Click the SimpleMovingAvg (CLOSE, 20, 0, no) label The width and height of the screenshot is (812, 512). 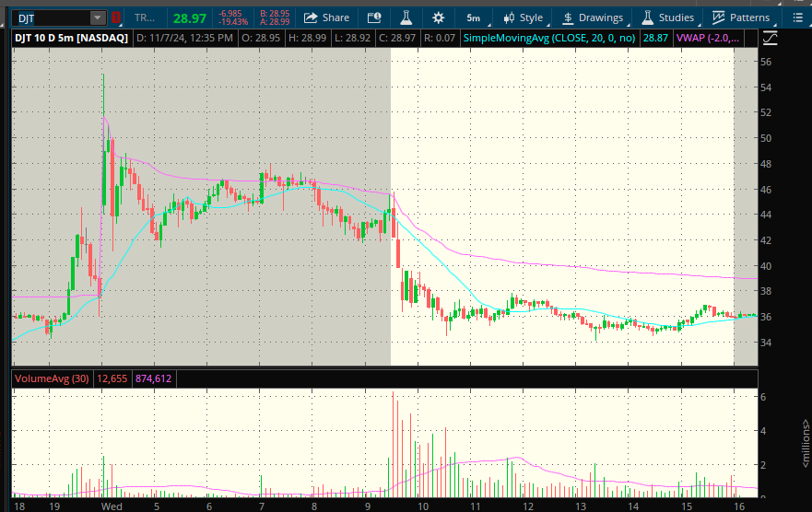tap(549, 38)
